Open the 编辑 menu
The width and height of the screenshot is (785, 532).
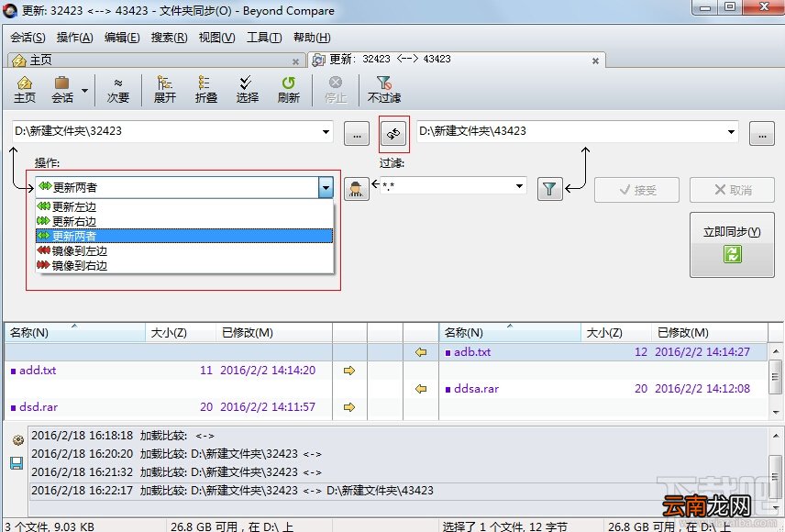pos(122,38)
